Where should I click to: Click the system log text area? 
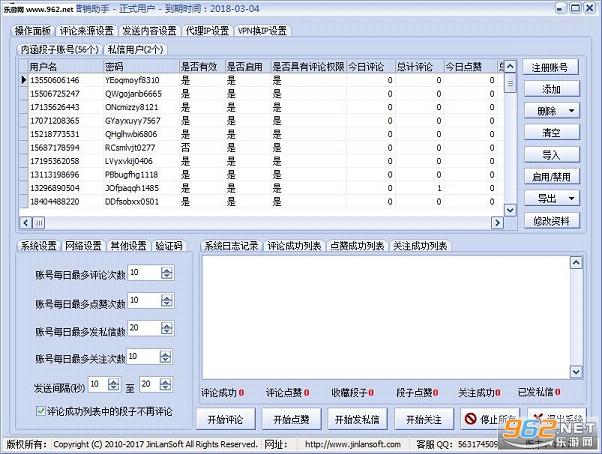pyautogui.click(x=386, y=317)
